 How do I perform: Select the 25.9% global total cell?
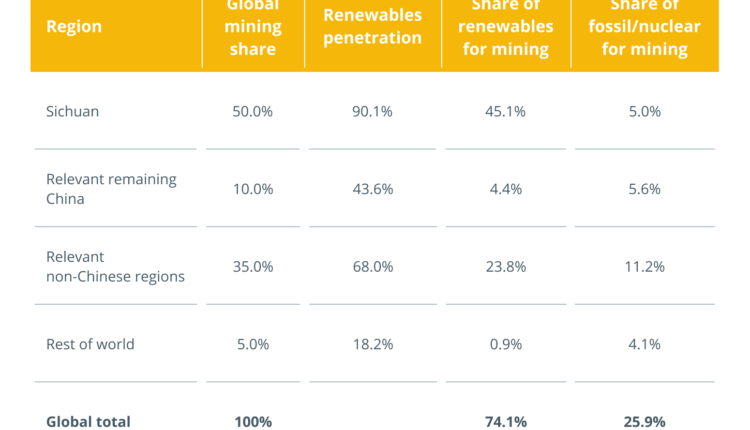click(645, 421)
